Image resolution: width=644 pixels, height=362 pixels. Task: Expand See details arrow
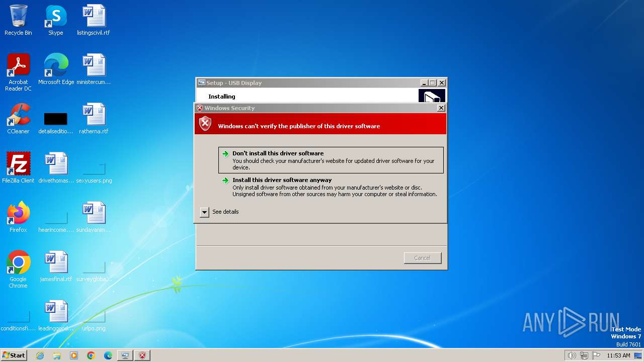(x=204, y=212)
